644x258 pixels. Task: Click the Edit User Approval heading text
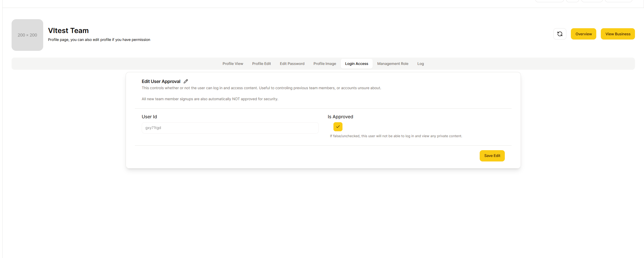click(x=161, y=82)
